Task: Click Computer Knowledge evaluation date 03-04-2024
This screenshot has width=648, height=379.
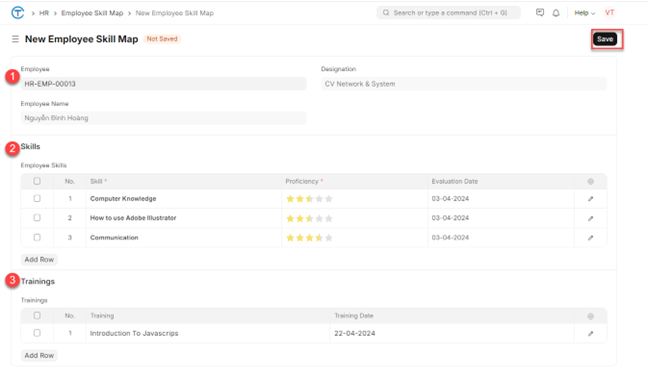Action: point(501,199)
